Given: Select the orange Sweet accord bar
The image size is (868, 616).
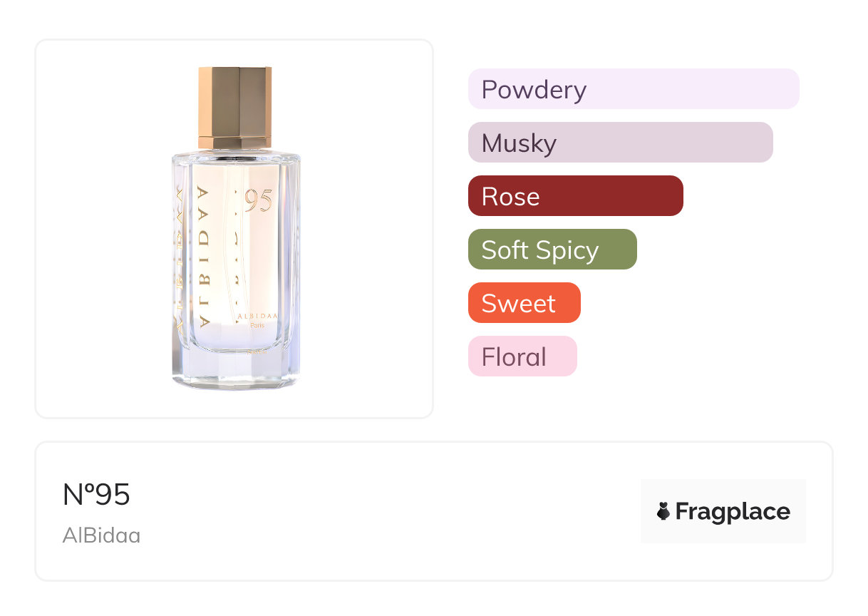Looking at the screenshot, I should pyautogui.click(x=524, y=303).
